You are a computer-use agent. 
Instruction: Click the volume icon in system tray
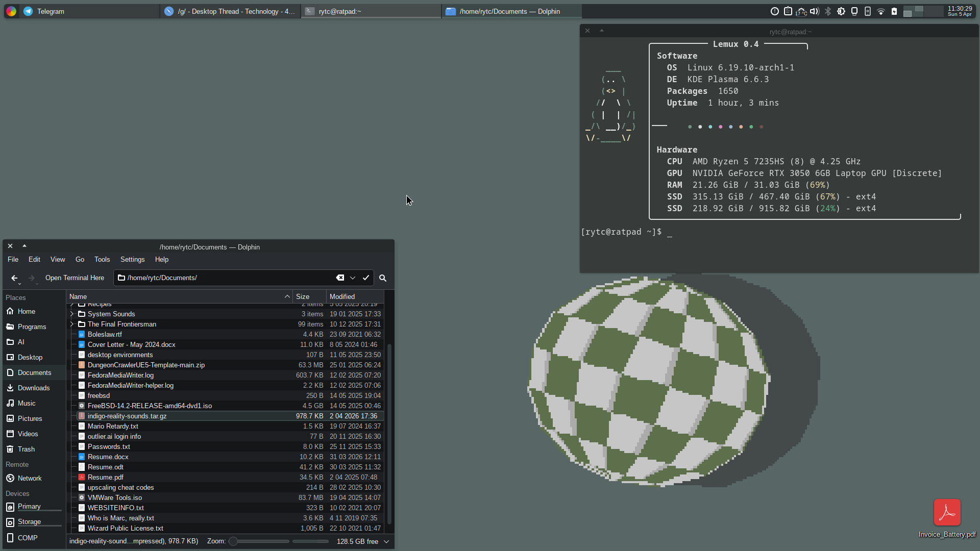pos(815,11)
